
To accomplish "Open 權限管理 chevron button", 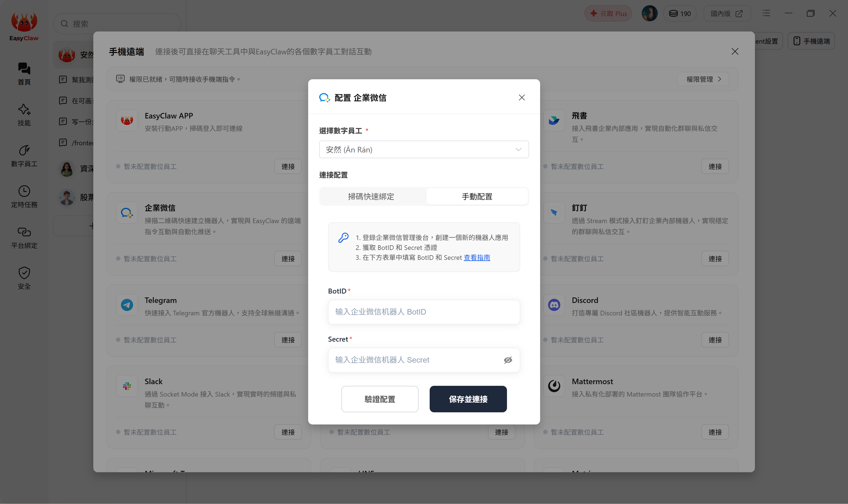I will 703,79.
